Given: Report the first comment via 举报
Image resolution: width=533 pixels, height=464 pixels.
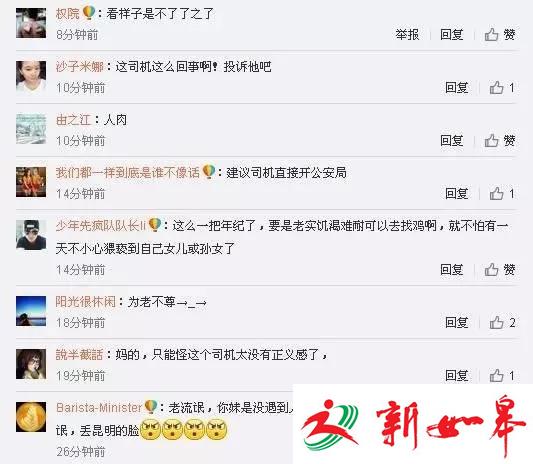Looking at the screenshot, I should point(407,34).
